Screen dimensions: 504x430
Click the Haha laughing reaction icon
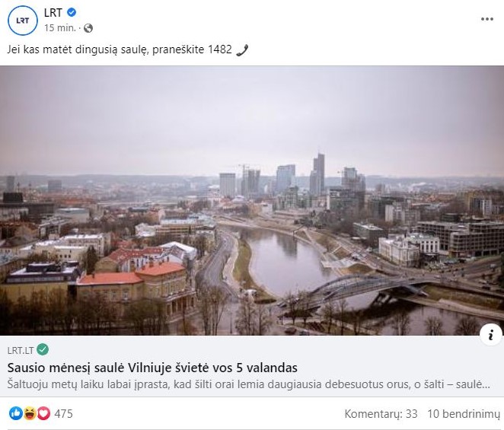point(30,413)
